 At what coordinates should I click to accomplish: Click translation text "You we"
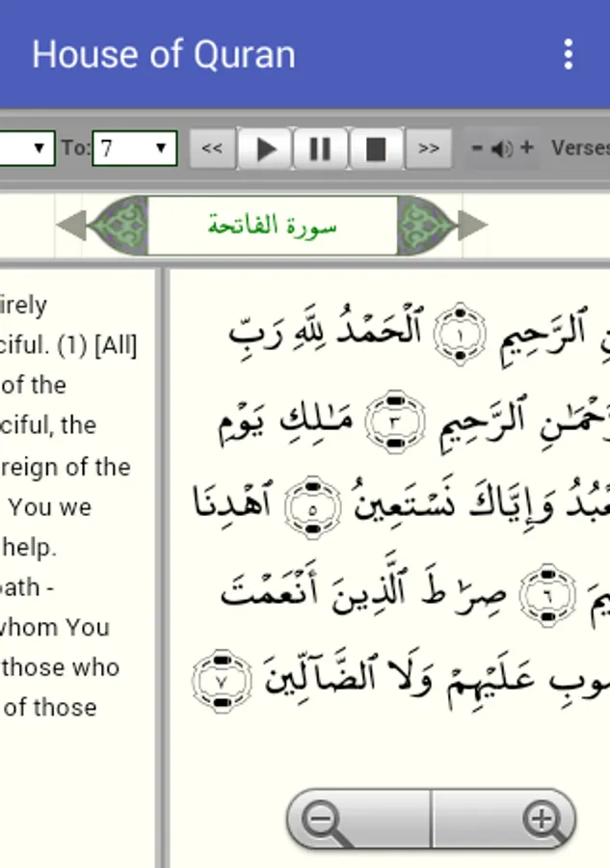click(50, 507)
